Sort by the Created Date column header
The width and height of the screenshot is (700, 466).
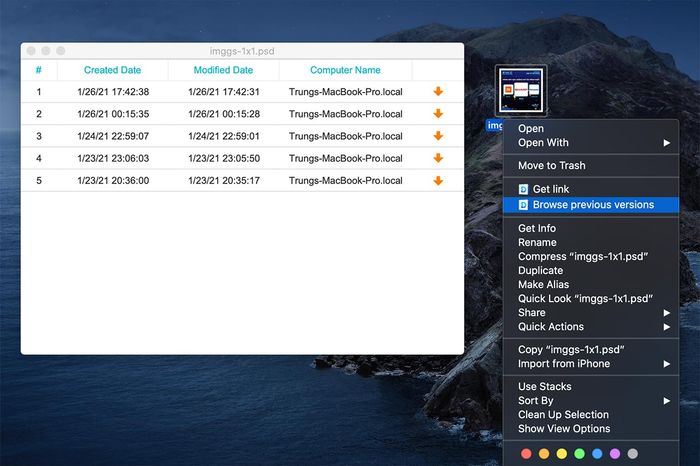112,70
